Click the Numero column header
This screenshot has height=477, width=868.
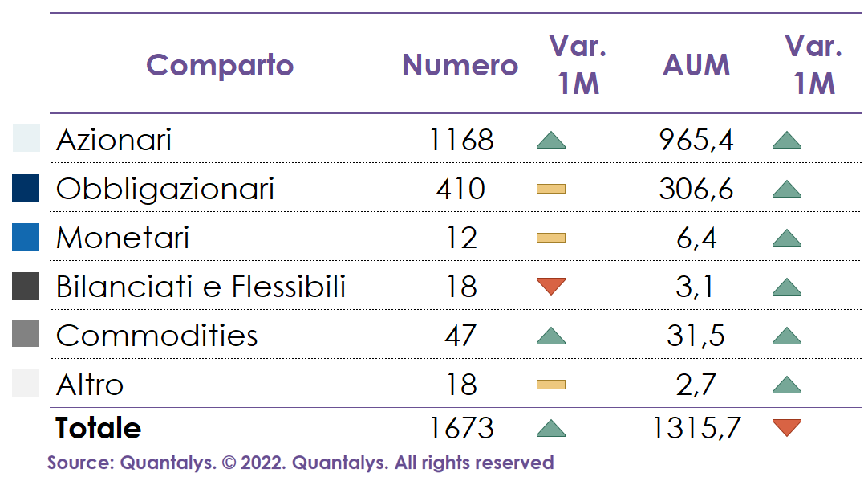click(x=460, y=65)
